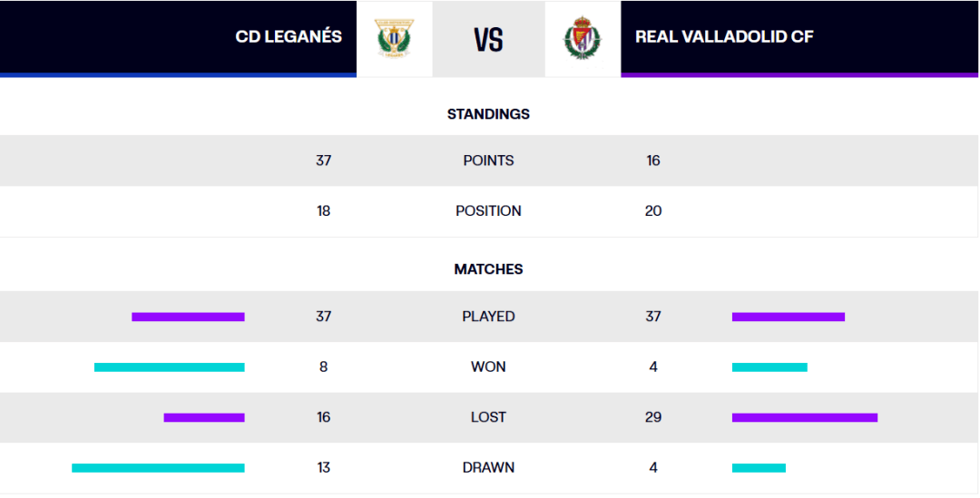Select the MATCHES section heading
Image resolution: width=980 pixels, height=498 pixels.
coord(488,269)
